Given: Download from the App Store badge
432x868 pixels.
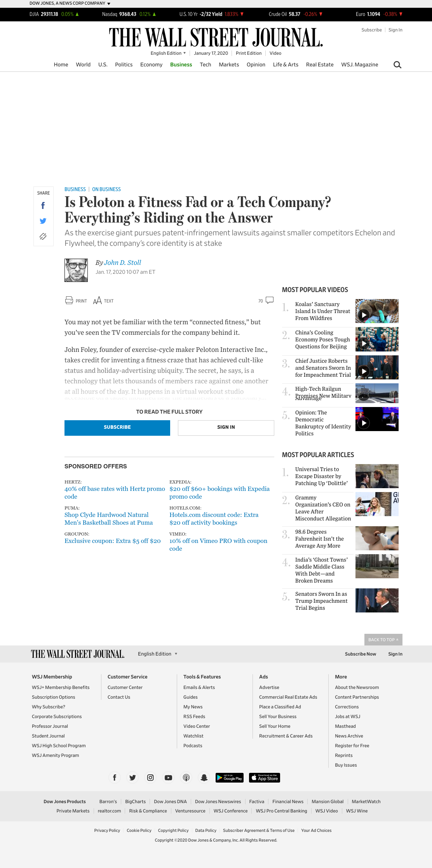Looking at the screenshot, I should pos(265,778).
